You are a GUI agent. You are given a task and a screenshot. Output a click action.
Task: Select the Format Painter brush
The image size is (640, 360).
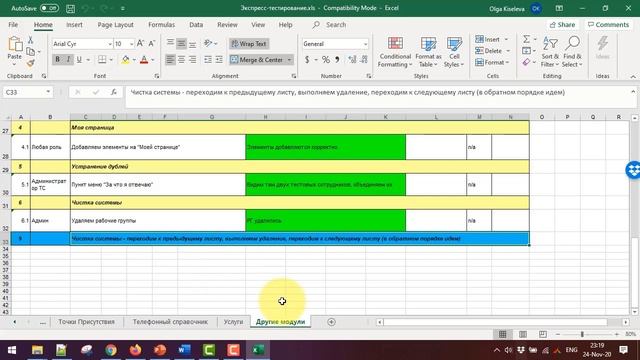pyautogui.click(x=30, y=63)
